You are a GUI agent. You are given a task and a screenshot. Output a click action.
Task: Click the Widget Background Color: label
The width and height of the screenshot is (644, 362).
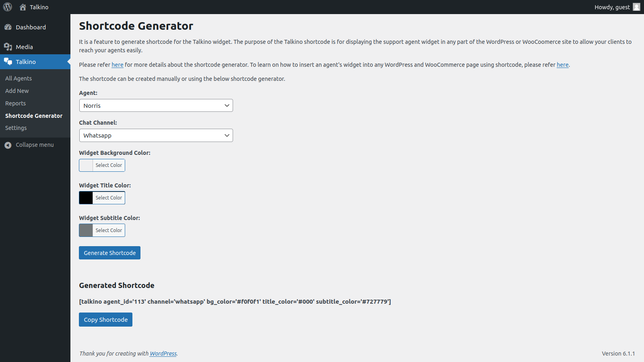[x=115, y=153]
